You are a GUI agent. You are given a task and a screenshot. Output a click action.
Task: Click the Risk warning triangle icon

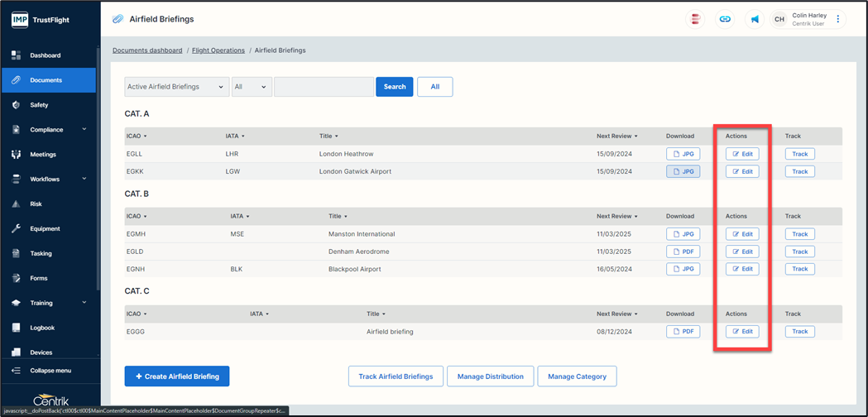pyautogui.click(x=16, y=204)
